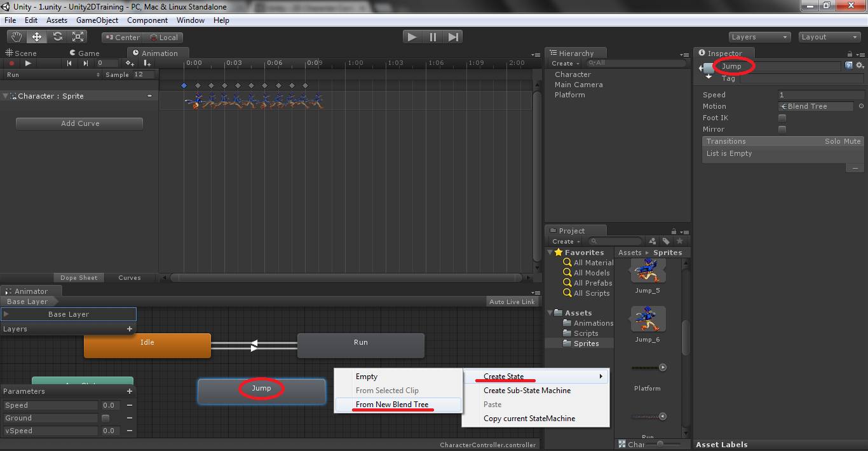Screen dimensions: 868x451
Task: Open Run clip selection dropdown
Action: 53,74
